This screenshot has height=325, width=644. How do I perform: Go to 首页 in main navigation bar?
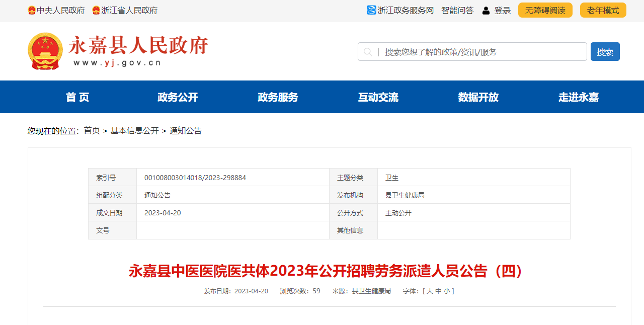click(x=77, y=97)
